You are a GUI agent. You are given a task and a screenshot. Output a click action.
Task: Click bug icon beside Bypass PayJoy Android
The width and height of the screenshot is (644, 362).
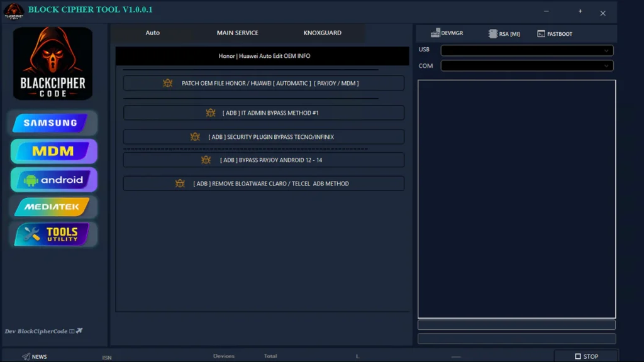tap(206, 160)
